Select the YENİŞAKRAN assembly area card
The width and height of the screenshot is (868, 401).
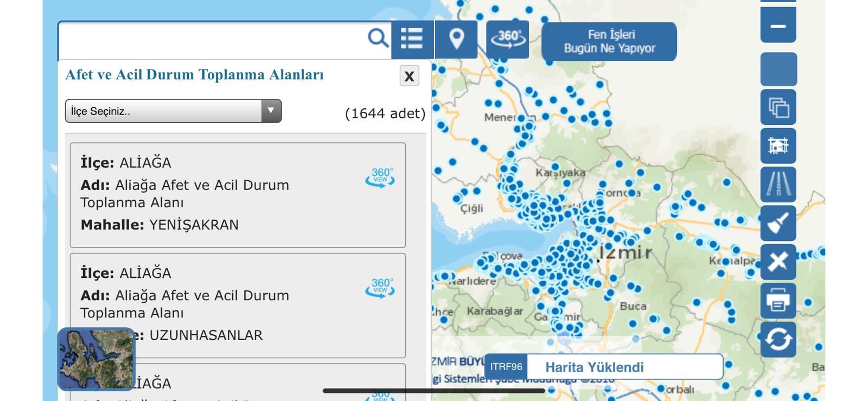point(238,195)
